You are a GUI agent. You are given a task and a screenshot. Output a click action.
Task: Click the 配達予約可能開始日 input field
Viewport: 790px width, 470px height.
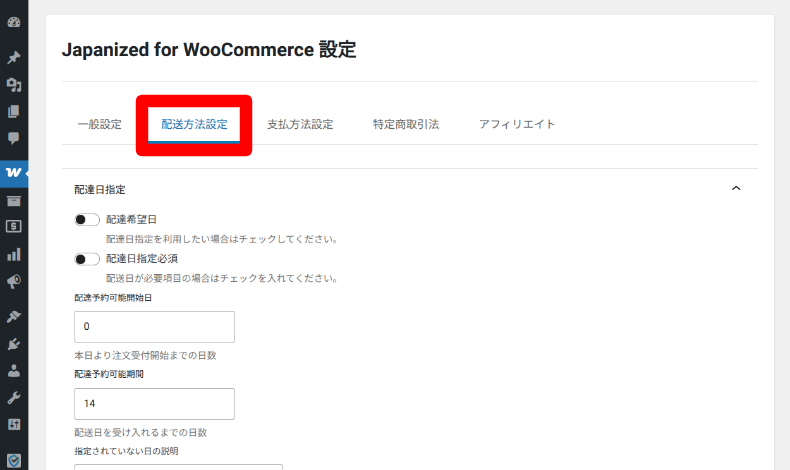tap(154, 327)
